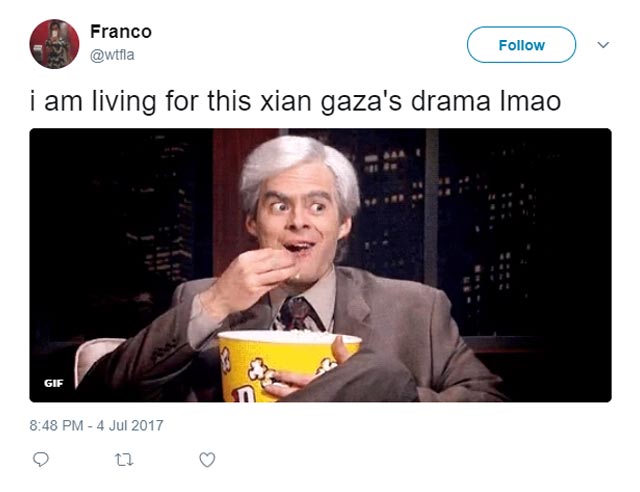Visit the @wtfla handle link
This screenshot has width=640, height=492.
112,54
